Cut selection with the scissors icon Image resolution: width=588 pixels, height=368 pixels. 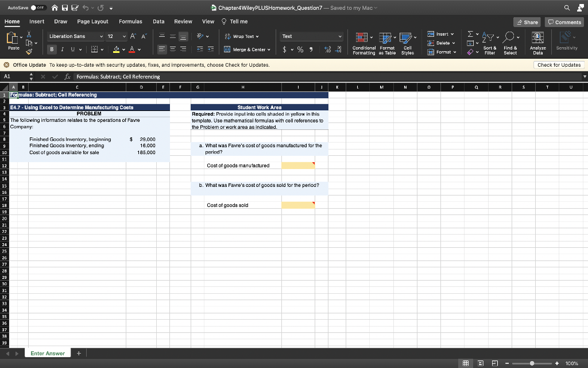tap(29, 34)
